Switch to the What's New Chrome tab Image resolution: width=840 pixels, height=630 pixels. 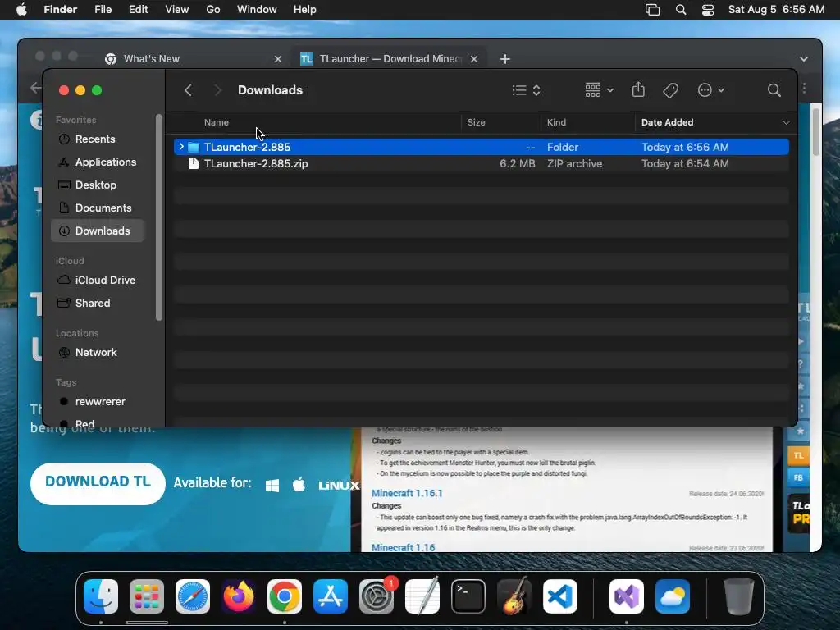tap(194, 59)
